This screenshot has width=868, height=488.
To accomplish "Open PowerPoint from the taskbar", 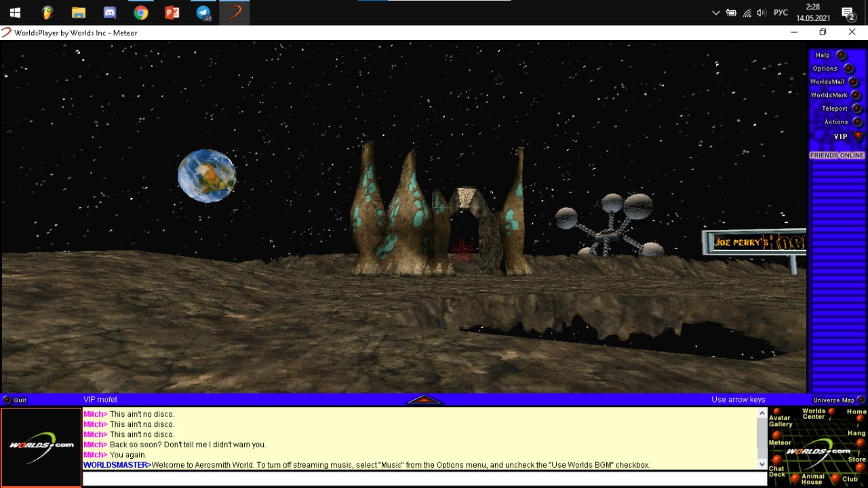I will click(x=172, y=12).
